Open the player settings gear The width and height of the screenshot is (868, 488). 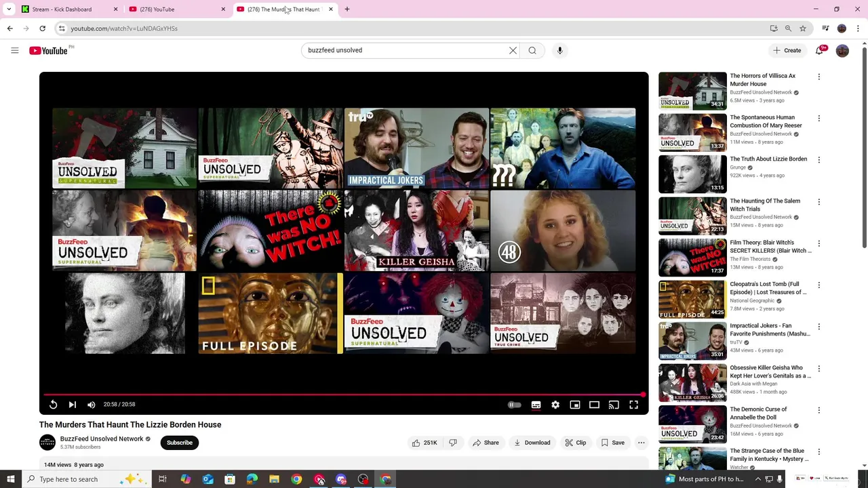point(555,405)
